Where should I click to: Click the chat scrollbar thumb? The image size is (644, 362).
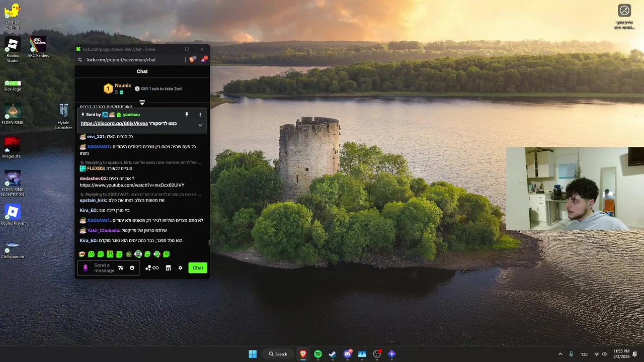click(x=209, y=243)
